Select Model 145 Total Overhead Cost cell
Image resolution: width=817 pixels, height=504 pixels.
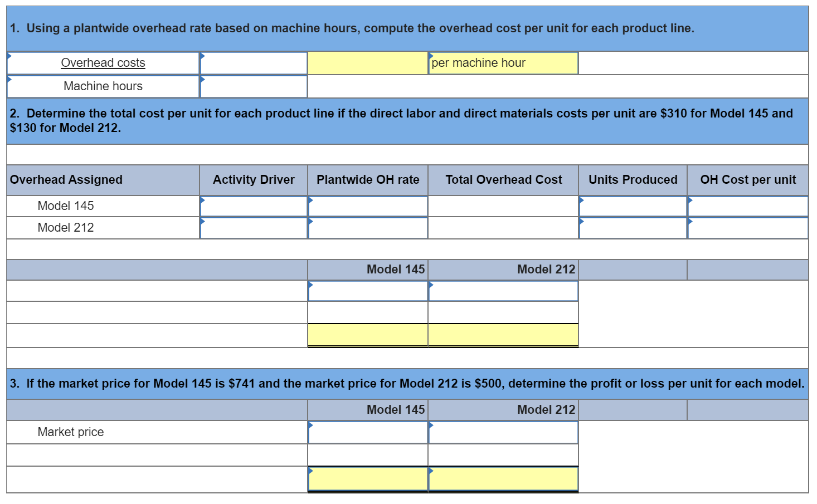(x=503, y=206)
